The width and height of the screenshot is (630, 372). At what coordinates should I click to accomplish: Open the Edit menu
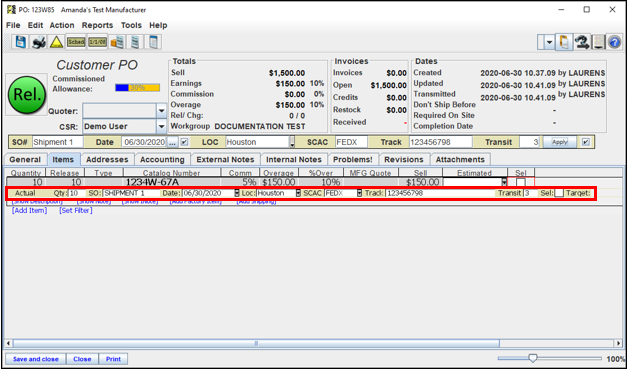click(35, 25)
